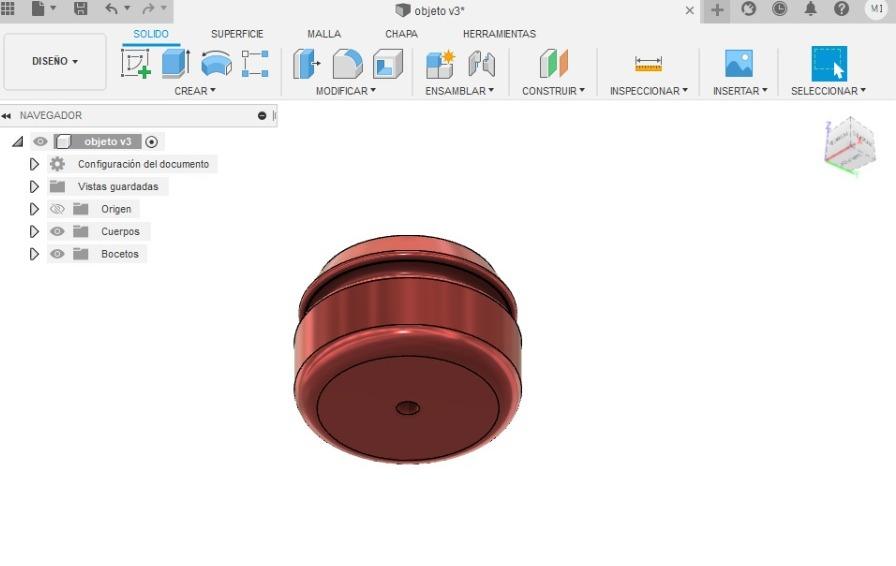Toggle visibility of Cuerpos folder
This screenshot has height=566, width=896.
click(x=57, y=232)
